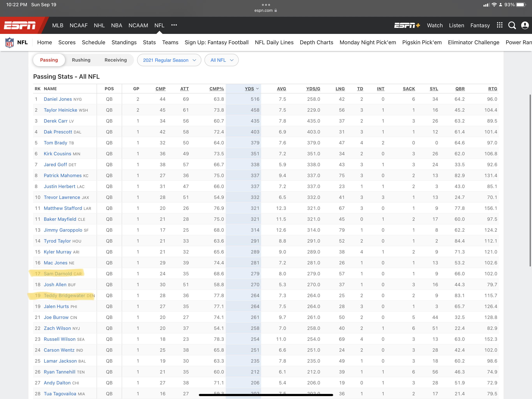This screenshot has width=532, height=399.
Task: Open Lamar Jackson player page
Action: (60, 361)
